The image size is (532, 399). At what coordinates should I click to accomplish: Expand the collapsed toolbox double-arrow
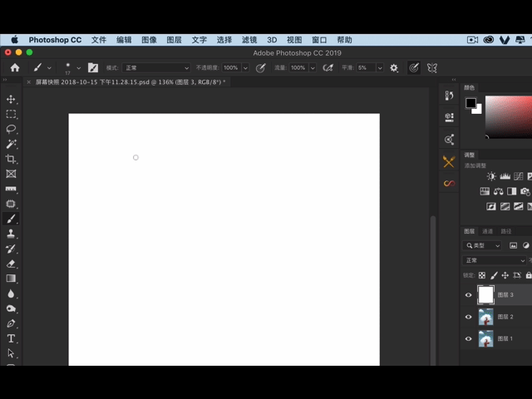point(5,80)
